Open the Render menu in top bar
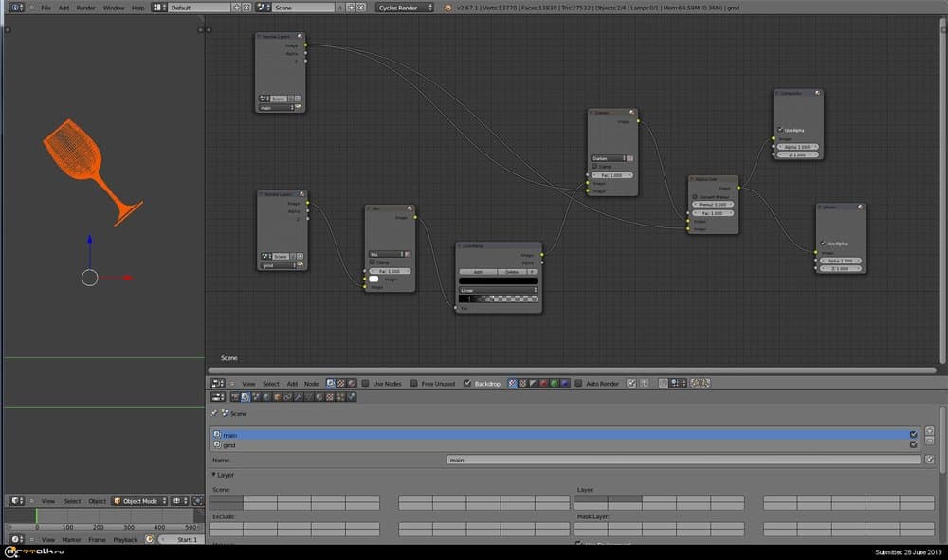The width and height of the screenshot is (948, 560). pos(85,8)
